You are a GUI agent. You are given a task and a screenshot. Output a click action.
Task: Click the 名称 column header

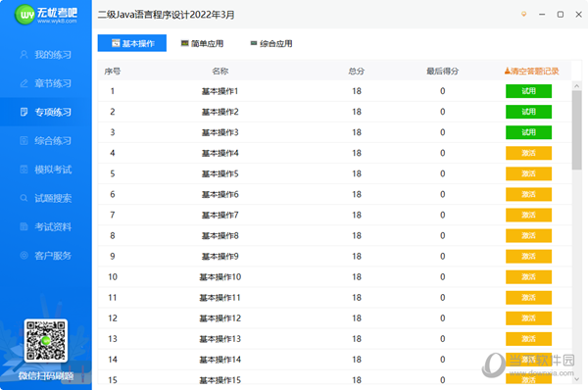220,71
